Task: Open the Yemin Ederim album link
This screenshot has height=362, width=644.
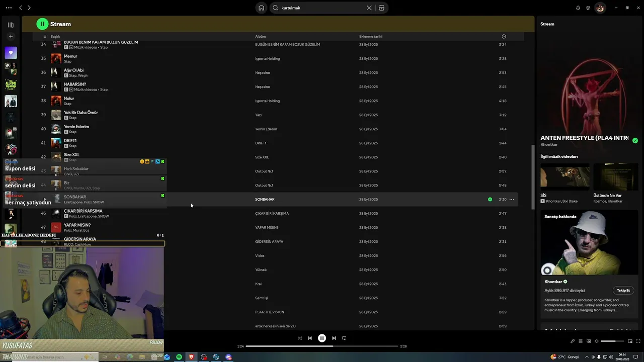Action: pyautogui.click(x=266, y=129)
